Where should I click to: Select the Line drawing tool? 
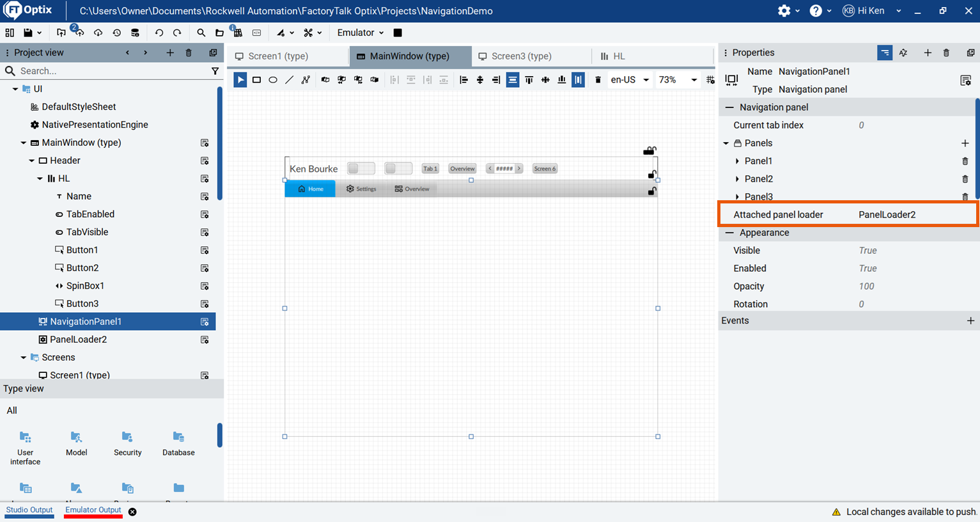click(x=290, y=80)
